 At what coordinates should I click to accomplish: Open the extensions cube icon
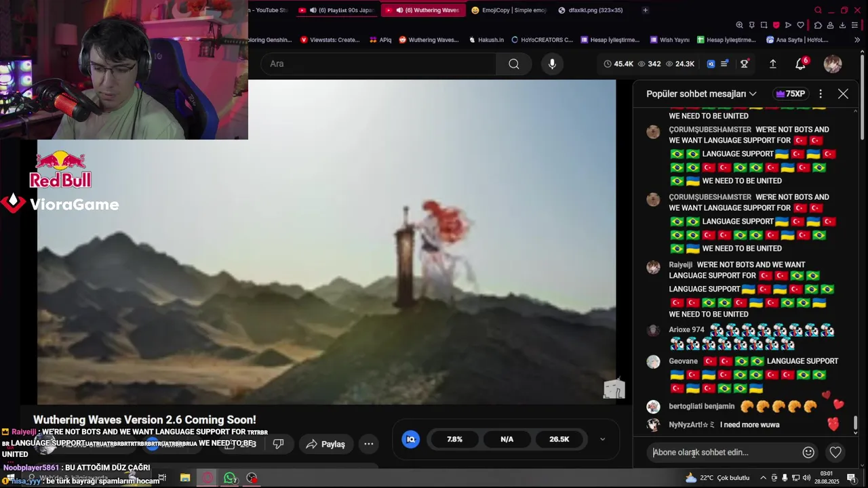point(818,25)
